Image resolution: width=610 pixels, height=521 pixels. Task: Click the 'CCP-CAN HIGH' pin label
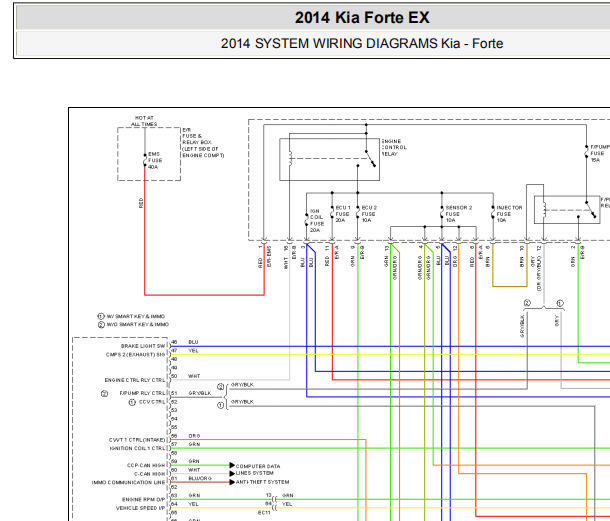click(x=146, y=465)
